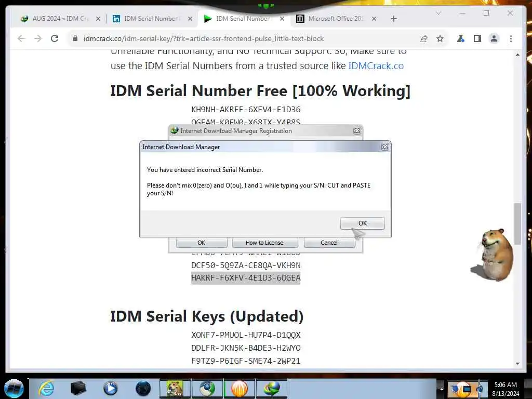Close the Microsoft Office tab

pyautogui.click(x=374, y=19)
